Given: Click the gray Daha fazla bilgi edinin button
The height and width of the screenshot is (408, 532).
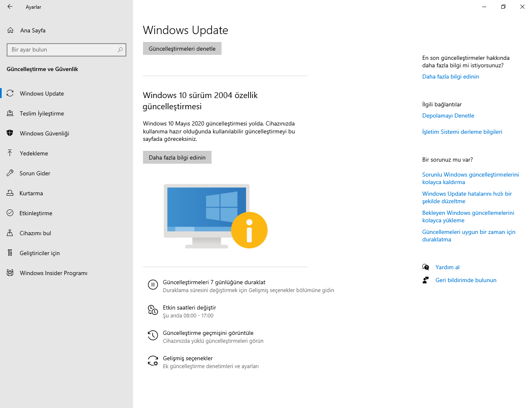Looking at the screenshot, I should (177, 157).
